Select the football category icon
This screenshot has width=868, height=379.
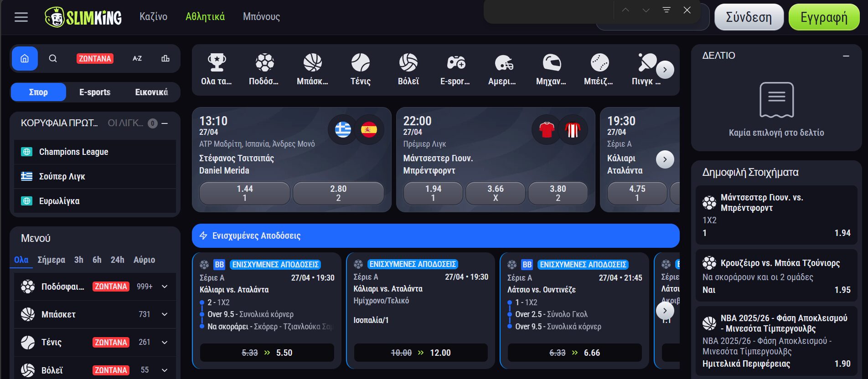pos(264,62)
